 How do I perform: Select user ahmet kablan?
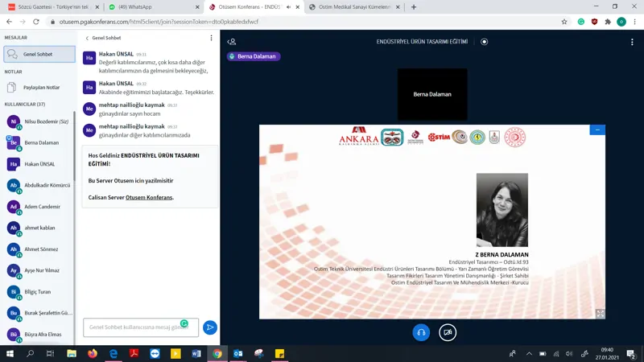tap(39, 228)
